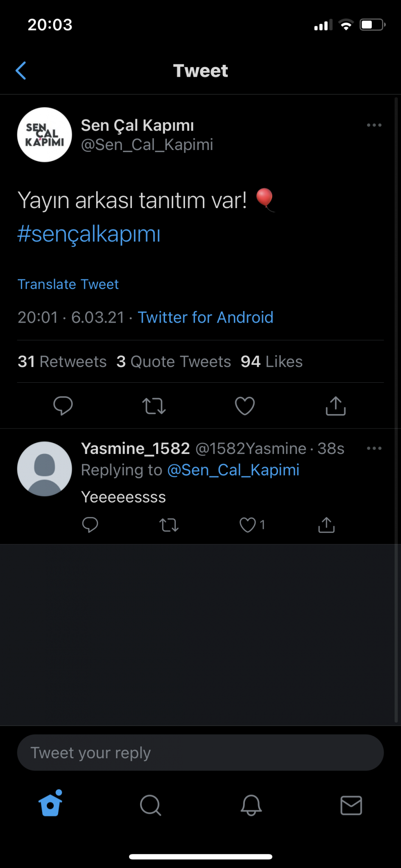Open the Twitter for Android link

point(206,317)
